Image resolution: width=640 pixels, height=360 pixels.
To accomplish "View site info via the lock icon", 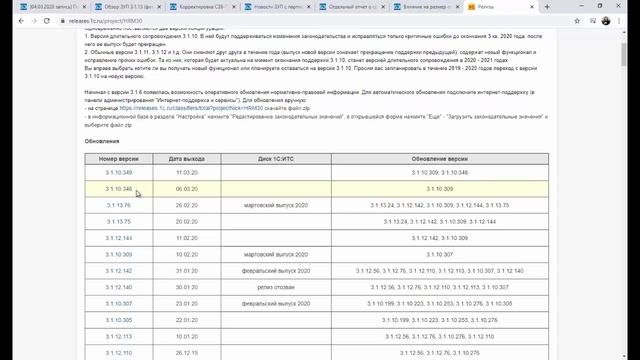I will point(62,21).
